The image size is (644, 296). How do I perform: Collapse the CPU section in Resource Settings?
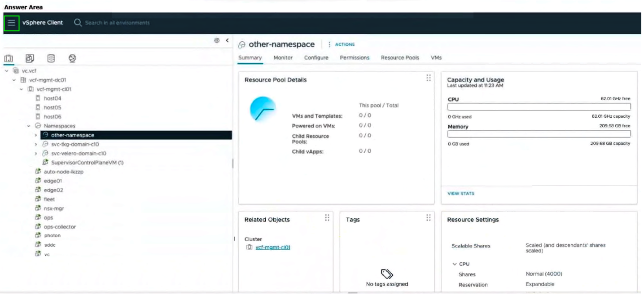coord(455,264)
